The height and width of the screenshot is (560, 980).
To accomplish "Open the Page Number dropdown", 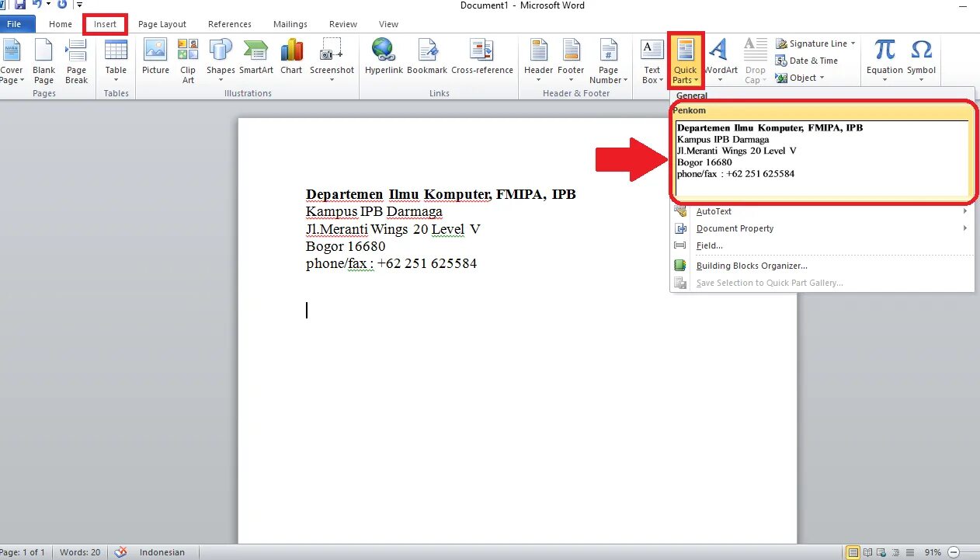I will [x=608, y=61].
